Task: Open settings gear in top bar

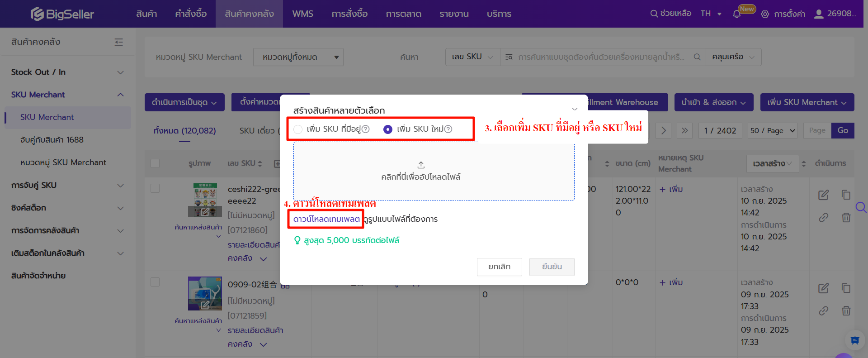Action: click(765, 14)
